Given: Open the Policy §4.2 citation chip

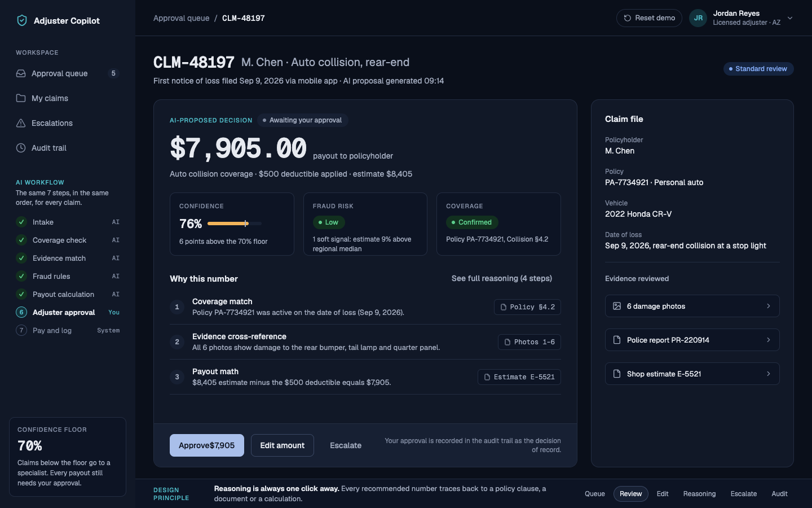Looking at the screenshot, I should point(528,307).
